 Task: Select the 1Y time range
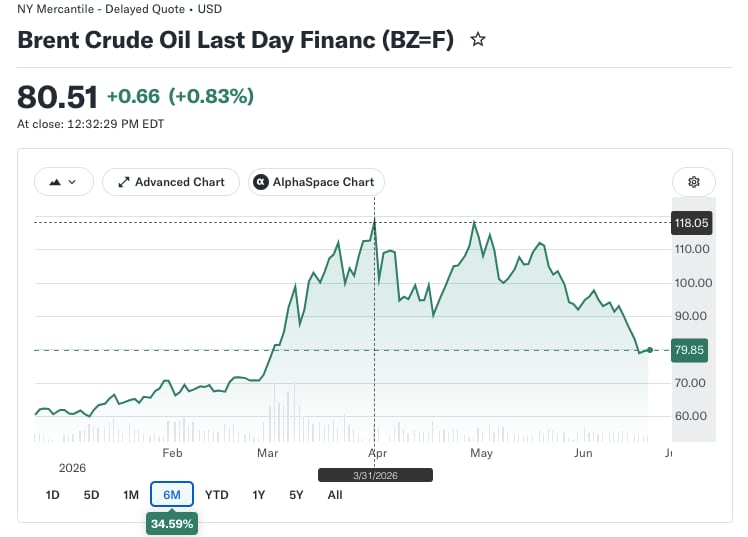click(x=258, y=495)
